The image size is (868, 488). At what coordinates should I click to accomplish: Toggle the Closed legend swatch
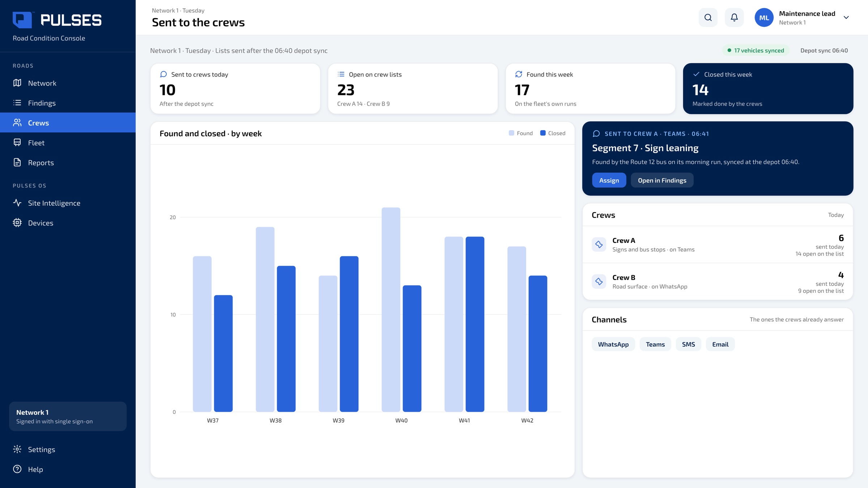pyautogui.click(x=543, y=133)
